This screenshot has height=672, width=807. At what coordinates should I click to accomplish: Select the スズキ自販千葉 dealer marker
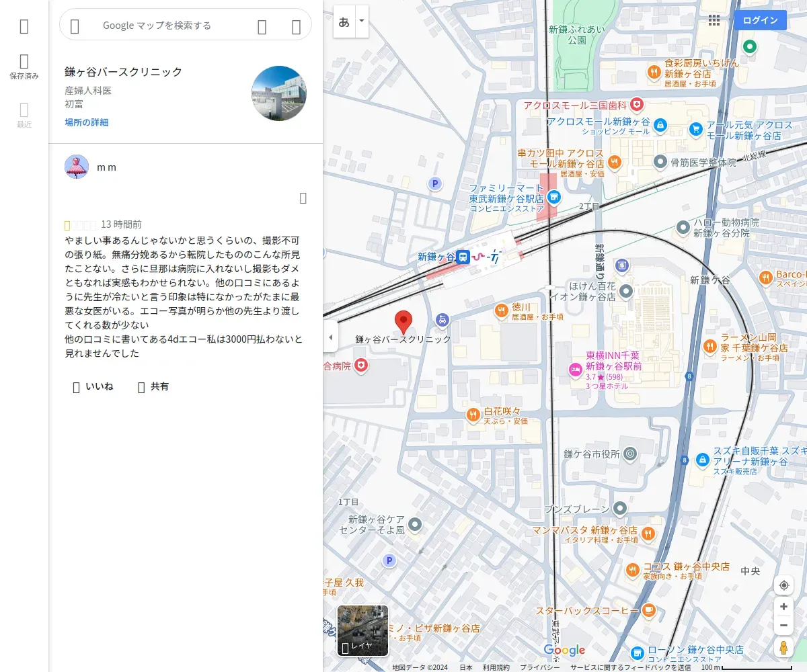702,459
